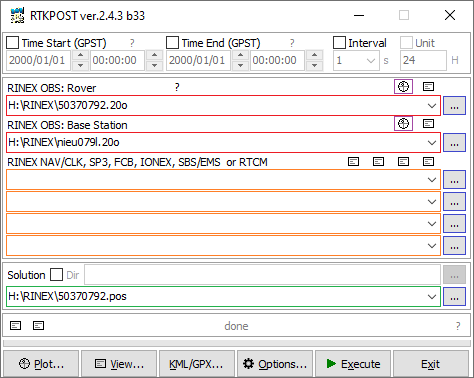Screen dimensions: 474x378
Task: View the Base Station RINEX OBS file icon
Action: tap(428, 124)
